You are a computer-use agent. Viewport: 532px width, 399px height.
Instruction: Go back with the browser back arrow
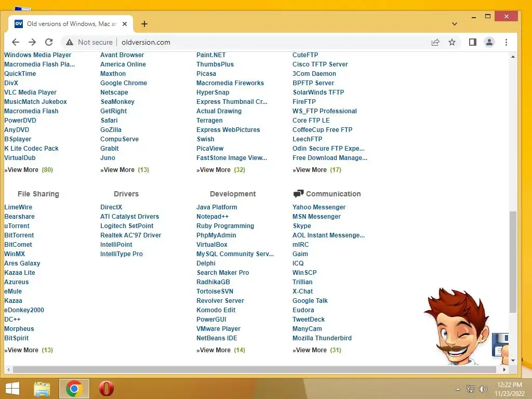[16, 42]
